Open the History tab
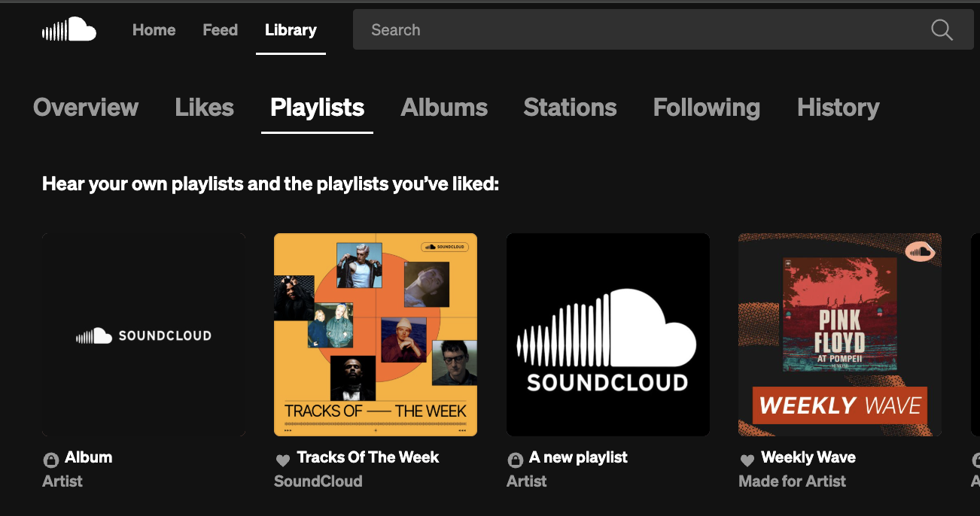 tap(838, 108)
